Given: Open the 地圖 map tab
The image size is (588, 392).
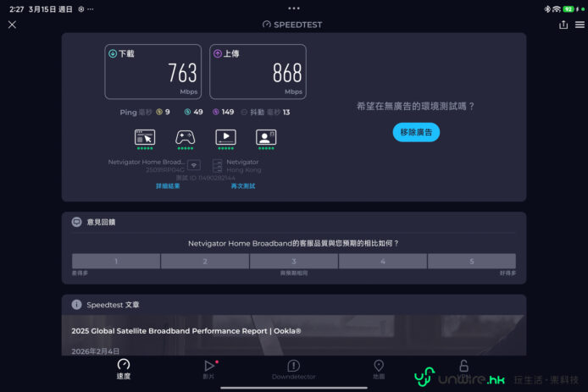Looking at the screenshot, I should pos(379,369).
